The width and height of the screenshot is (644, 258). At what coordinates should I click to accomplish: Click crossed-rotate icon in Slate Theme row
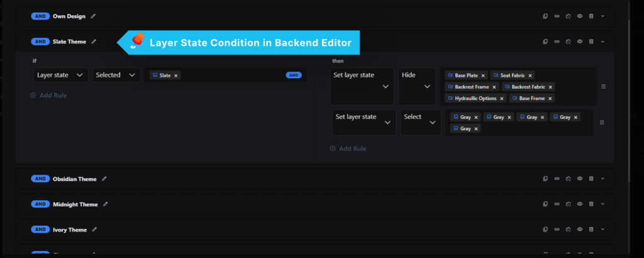pos(569,42)
